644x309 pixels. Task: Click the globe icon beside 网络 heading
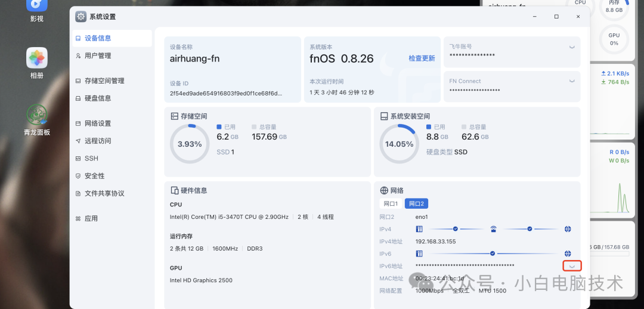tap(384, 191)
